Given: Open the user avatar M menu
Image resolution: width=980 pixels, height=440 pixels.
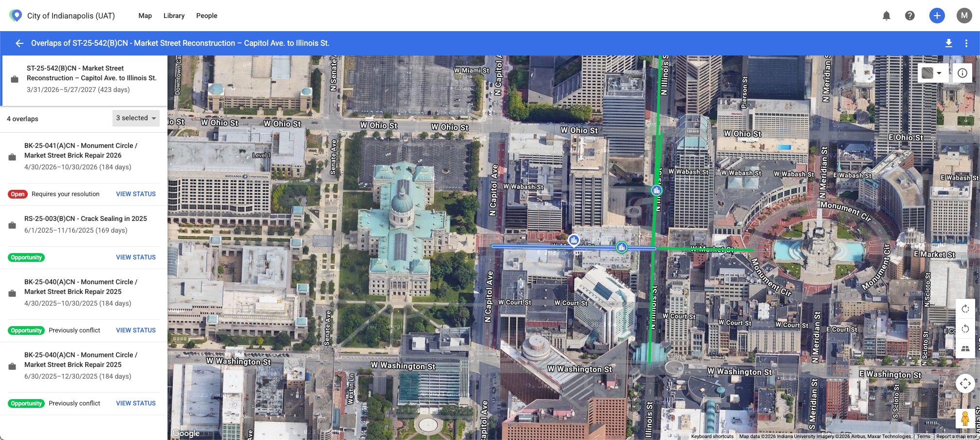Looking at the screenshot, I should pos(964,16).
